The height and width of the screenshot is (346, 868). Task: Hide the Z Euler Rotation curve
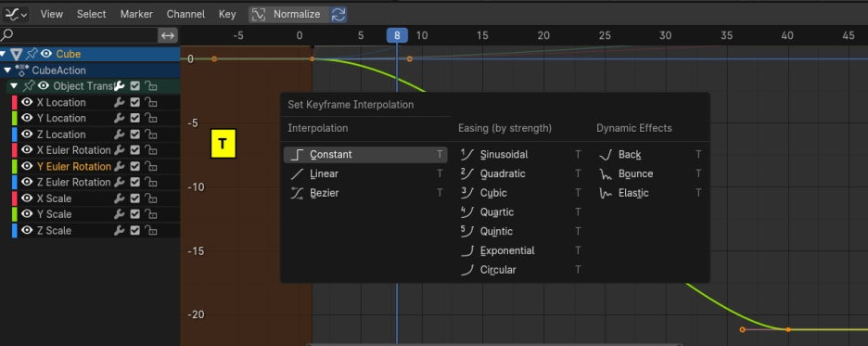pyautogui.click(x=27, y=182)
